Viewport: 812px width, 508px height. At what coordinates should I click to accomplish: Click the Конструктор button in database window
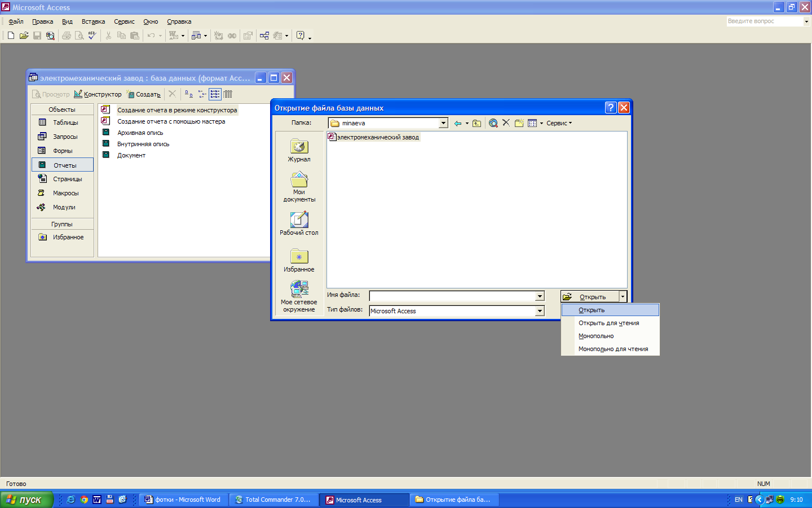(x=98, y=94)
